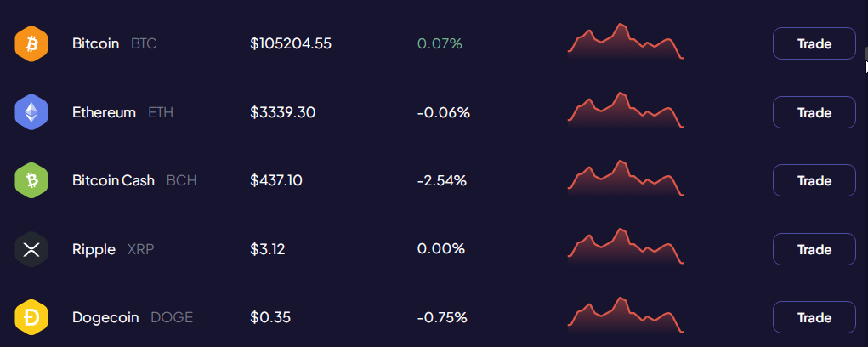Click the dark Ripple XRP icon
868x347 pixels.
tap(31, 249)
